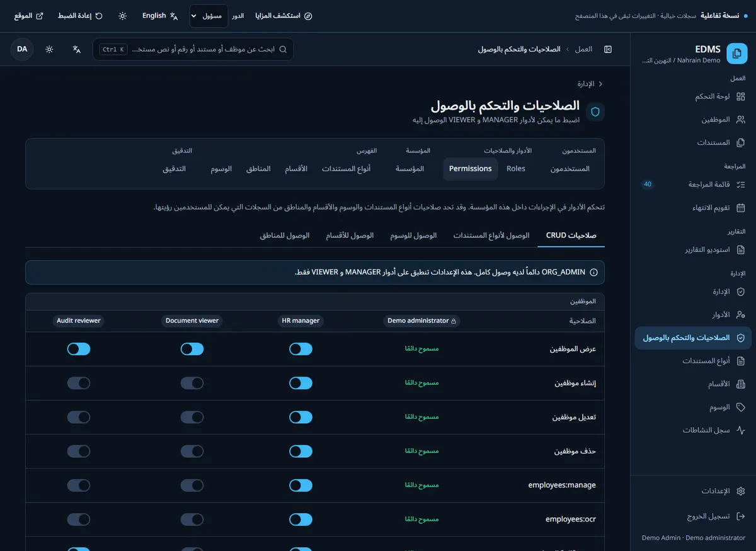Enable إنشاء موظفين for Document viewer
The width and height of the screenshot is (756, 551).
192,383
